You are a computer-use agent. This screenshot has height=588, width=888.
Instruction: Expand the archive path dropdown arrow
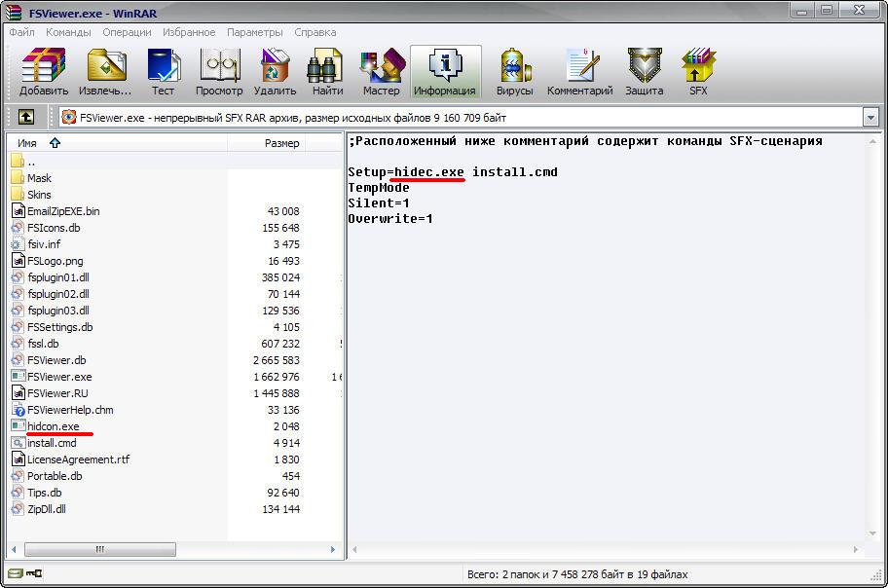870,118
